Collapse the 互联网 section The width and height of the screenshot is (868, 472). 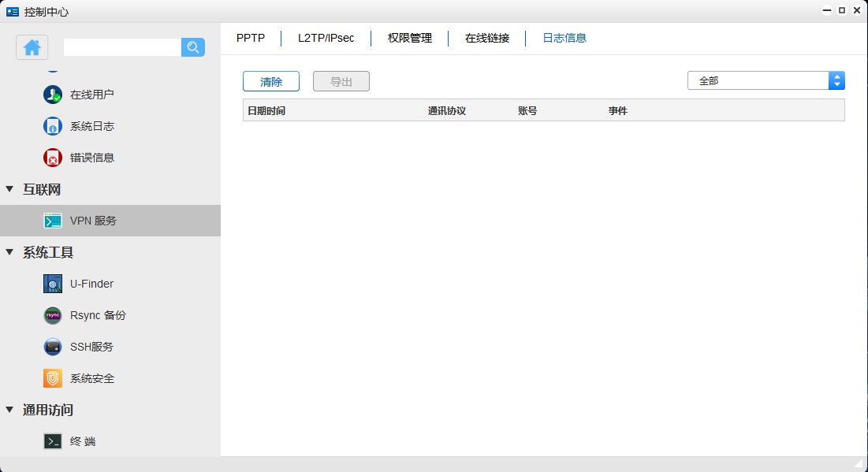[9, 189]
